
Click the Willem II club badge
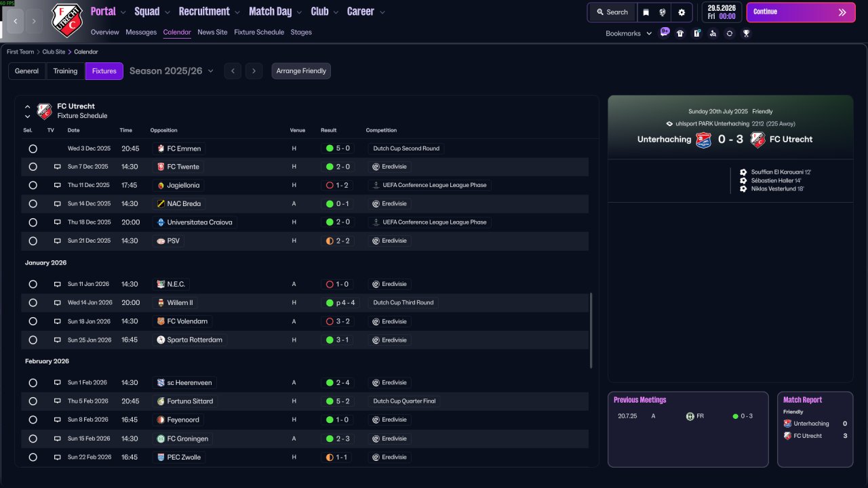pos(161,303)
